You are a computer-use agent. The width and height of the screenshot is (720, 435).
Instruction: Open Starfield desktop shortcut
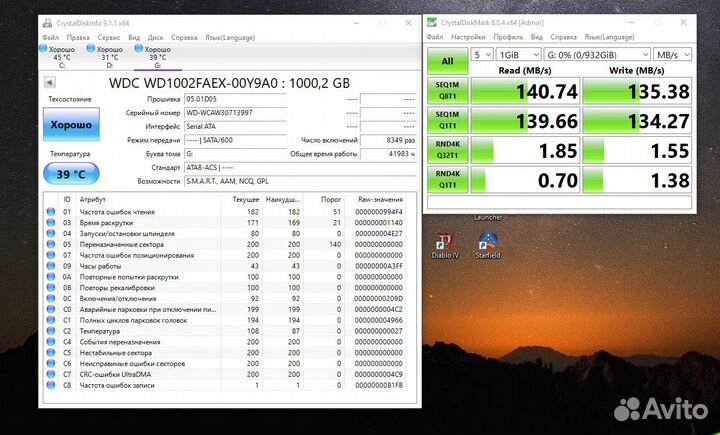(488, 245)
